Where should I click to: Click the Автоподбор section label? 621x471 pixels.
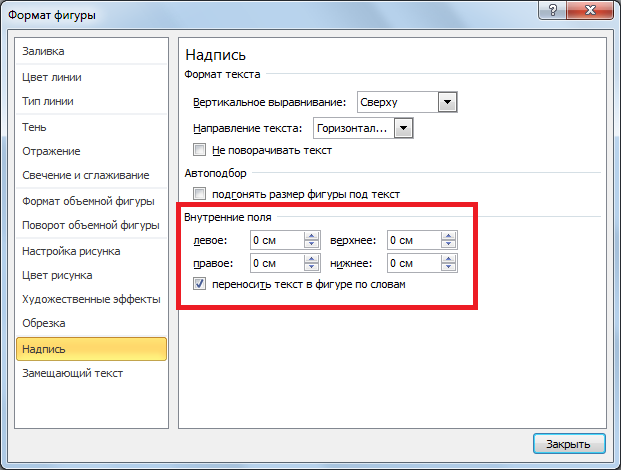coord(215,173)
